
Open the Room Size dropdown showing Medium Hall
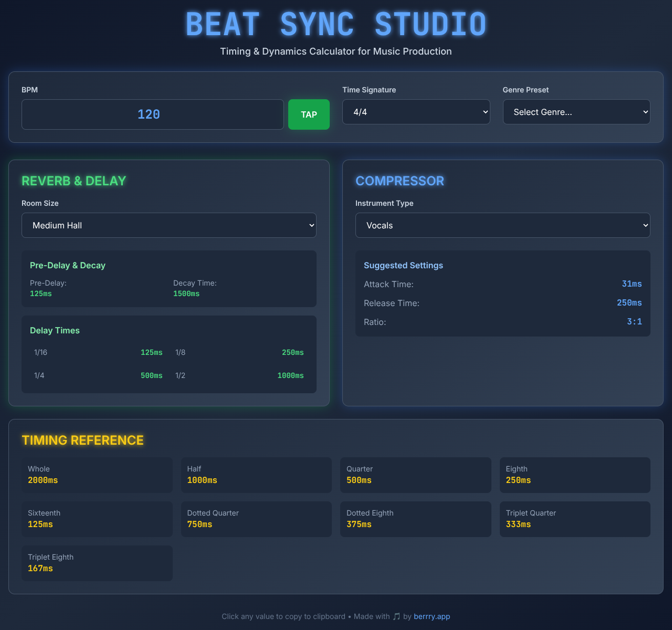[x=169, y=225]
